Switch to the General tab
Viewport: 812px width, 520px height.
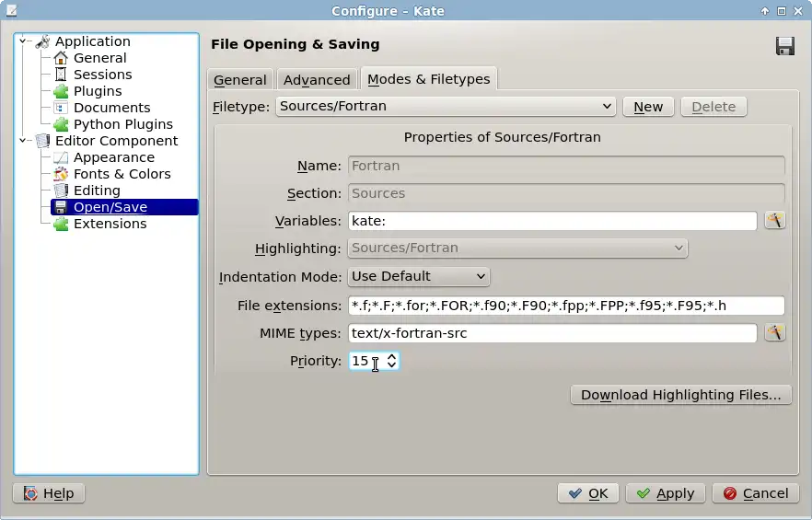(239, 80)
